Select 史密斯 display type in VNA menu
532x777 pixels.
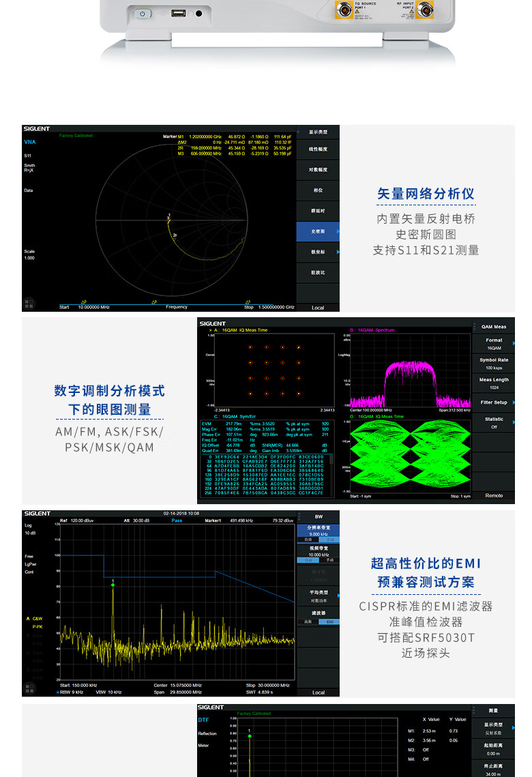(318, 232)
